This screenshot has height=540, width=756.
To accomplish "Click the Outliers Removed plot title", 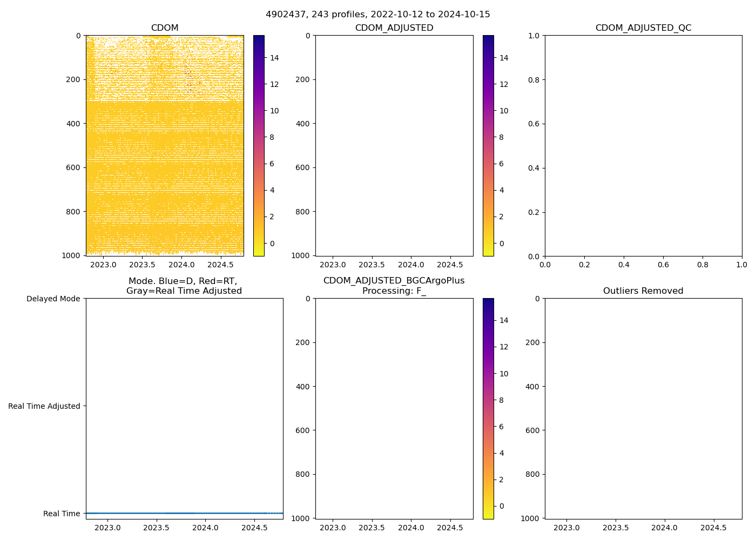I will point(643,291).
